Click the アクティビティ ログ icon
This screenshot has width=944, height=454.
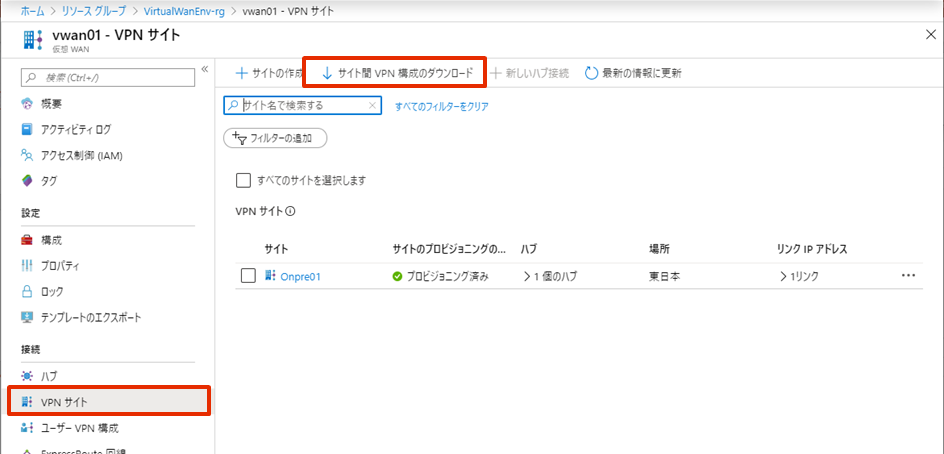pos(27,129)
